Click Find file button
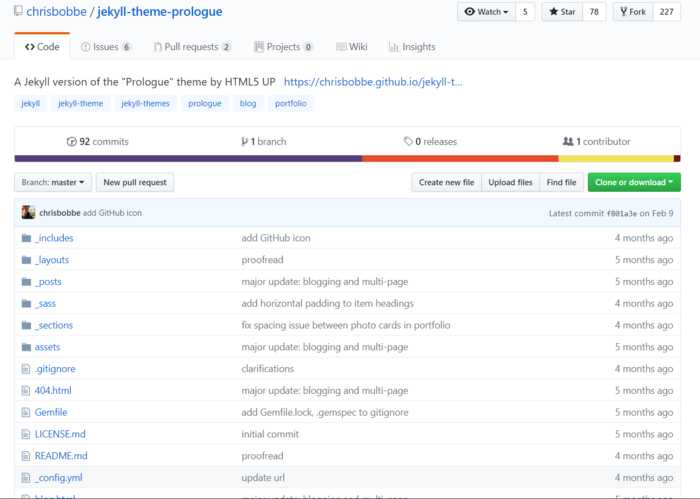This screenshot has height=499, width=700. click(x=562, y=183)
